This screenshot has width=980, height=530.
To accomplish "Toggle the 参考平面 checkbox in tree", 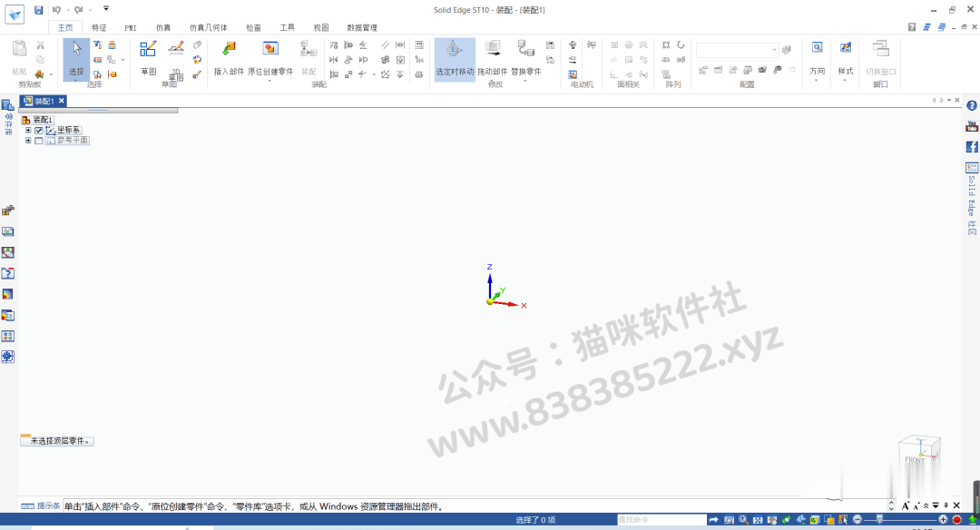I will click(39, 142).
